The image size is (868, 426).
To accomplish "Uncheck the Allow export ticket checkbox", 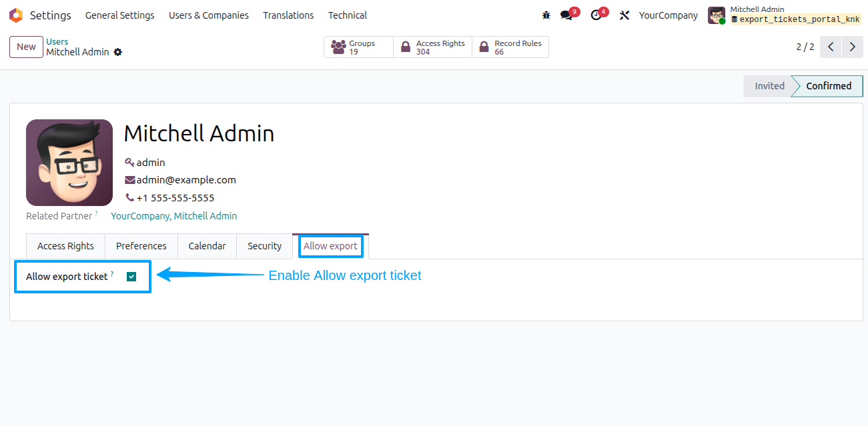I will point(131,277).
